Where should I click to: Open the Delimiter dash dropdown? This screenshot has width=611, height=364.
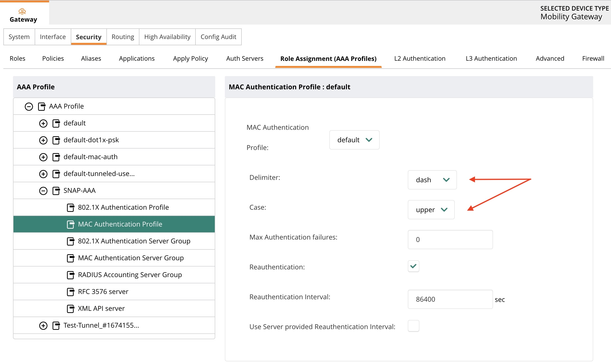click(432, 180)
